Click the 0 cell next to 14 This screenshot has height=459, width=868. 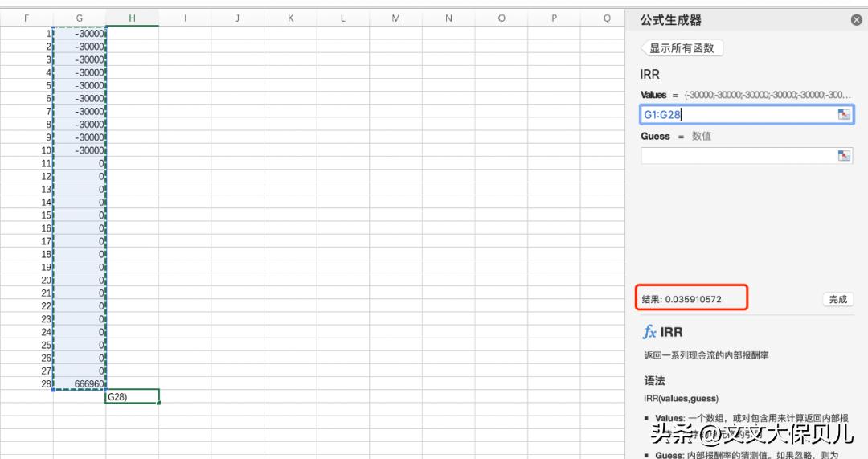[79, 202]
